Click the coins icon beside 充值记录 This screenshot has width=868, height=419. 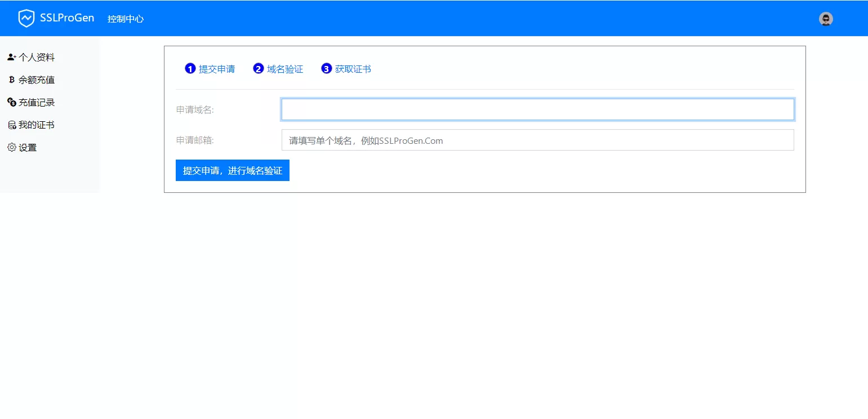(11, 103)
